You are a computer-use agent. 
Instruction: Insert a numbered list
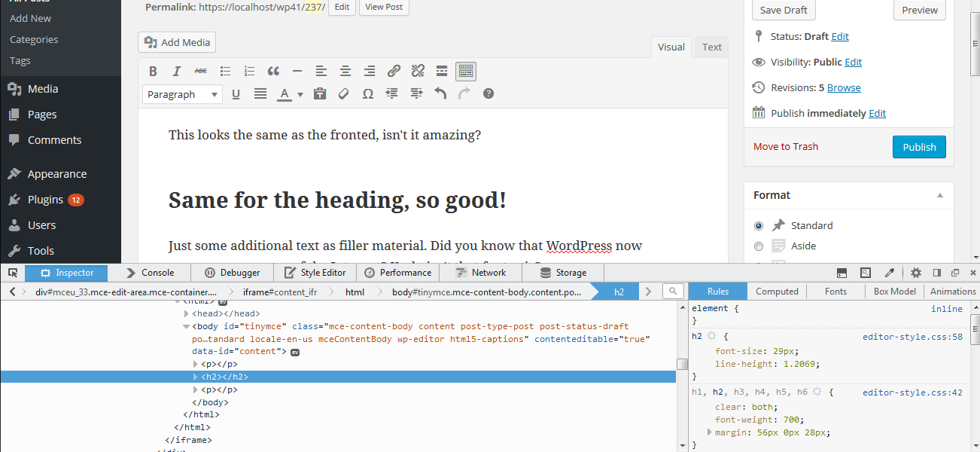(x=249, y=72)
